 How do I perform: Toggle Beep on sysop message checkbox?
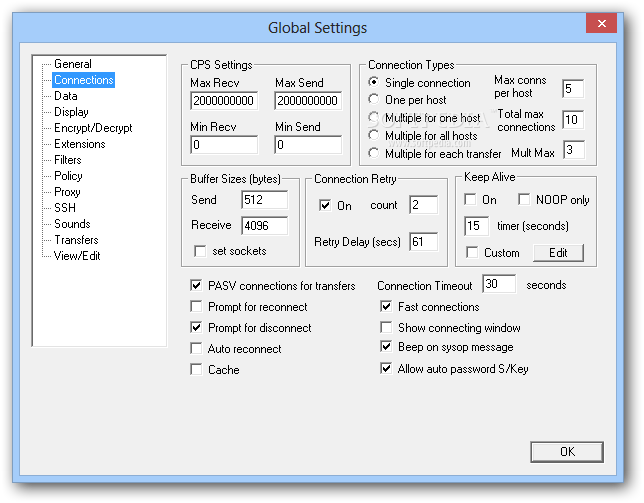coord(386,347)
